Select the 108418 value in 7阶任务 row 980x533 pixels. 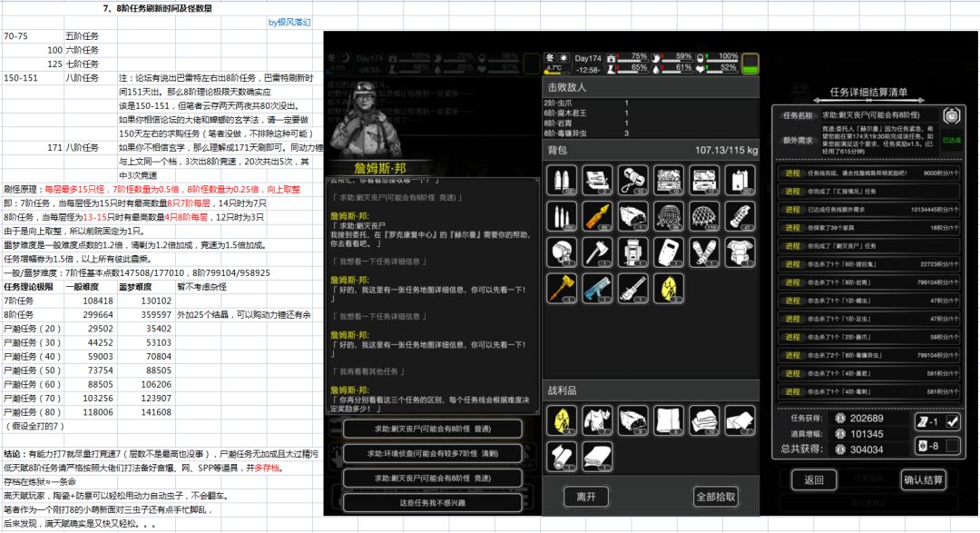pyautogui.click(x=89, y=301)
